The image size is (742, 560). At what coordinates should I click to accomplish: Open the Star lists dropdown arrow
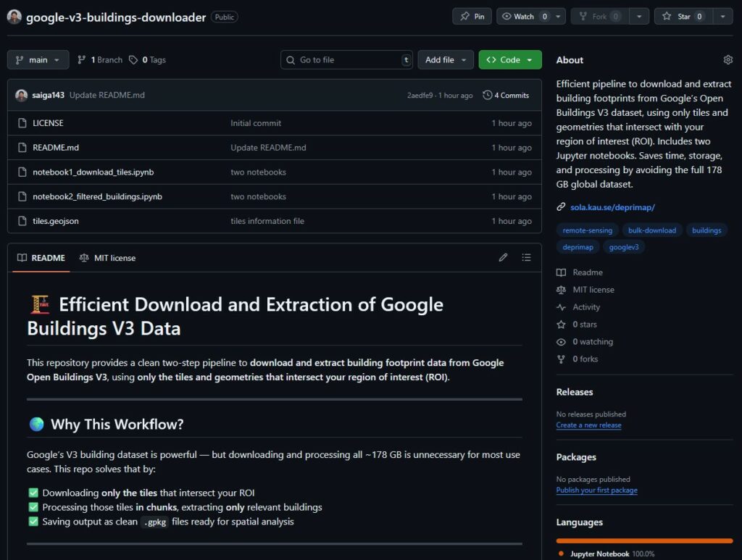(x=722, y=17)
